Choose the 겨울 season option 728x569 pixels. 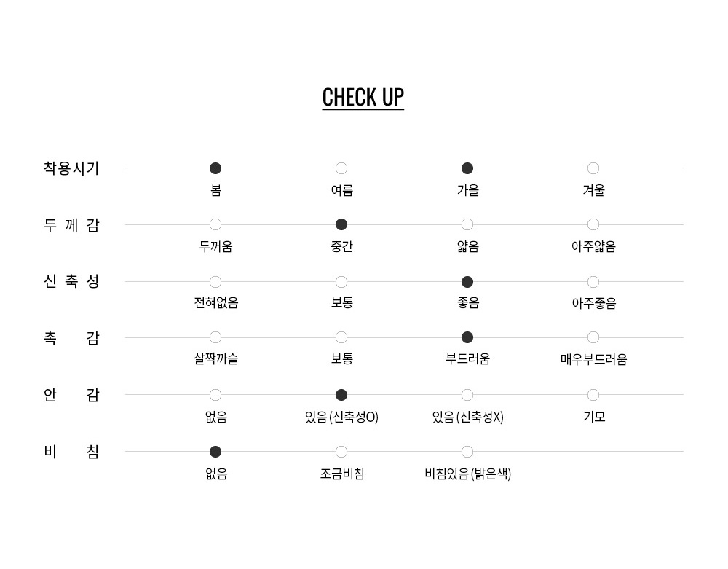(x=593, y=168)
